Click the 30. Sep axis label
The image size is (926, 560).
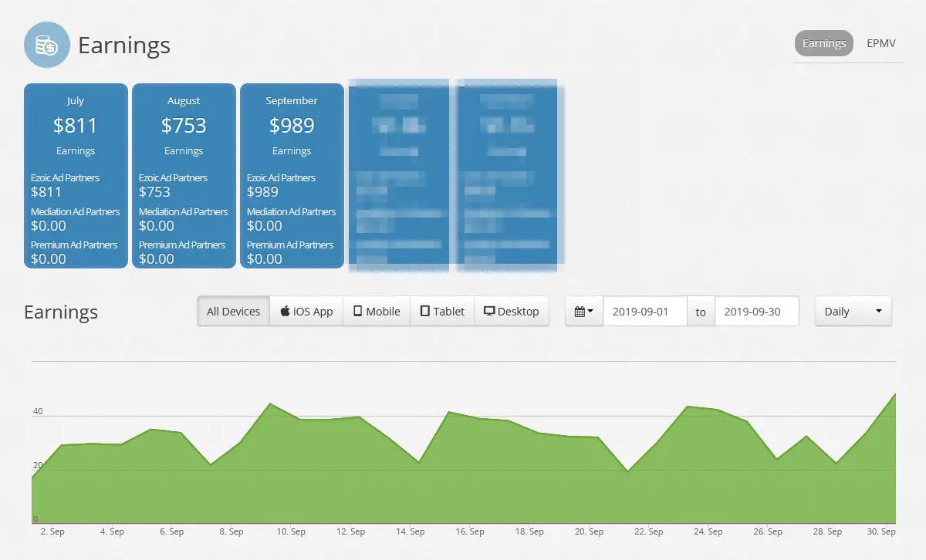[880, 531]
